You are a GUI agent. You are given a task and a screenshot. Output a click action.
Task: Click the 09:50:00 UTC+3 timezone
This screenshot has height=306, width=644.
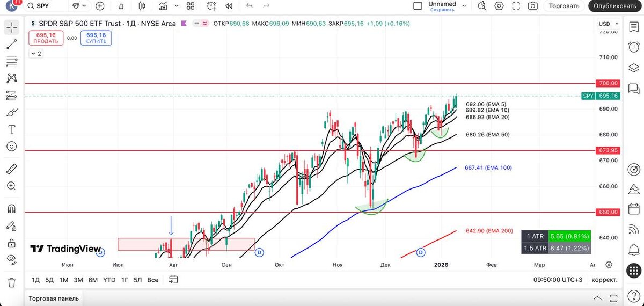pos(558,280)
